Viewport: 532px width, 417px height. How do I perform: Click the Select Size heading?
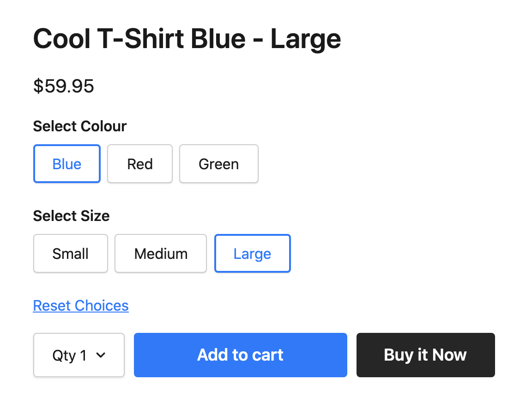[71, 216]
